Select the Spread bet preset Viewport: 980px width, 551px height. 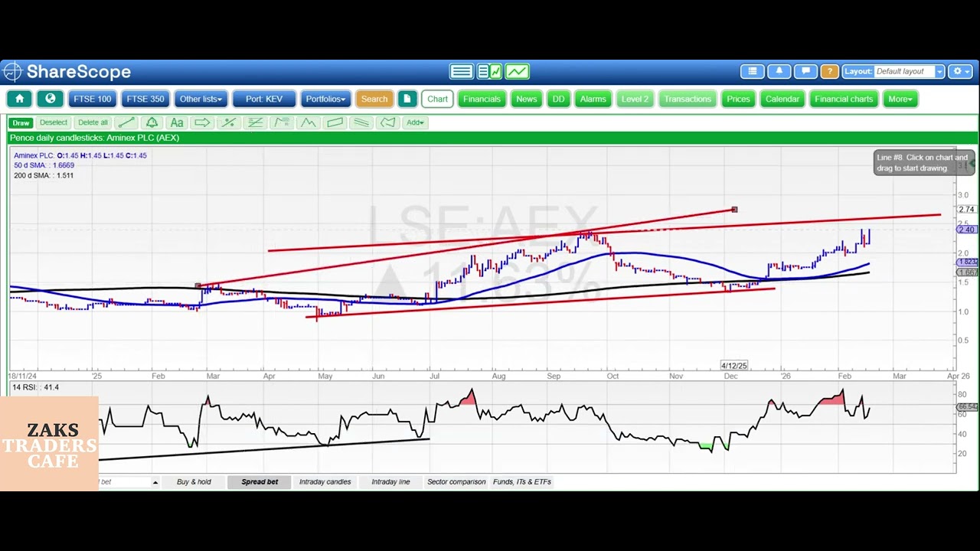pos(260,482)
